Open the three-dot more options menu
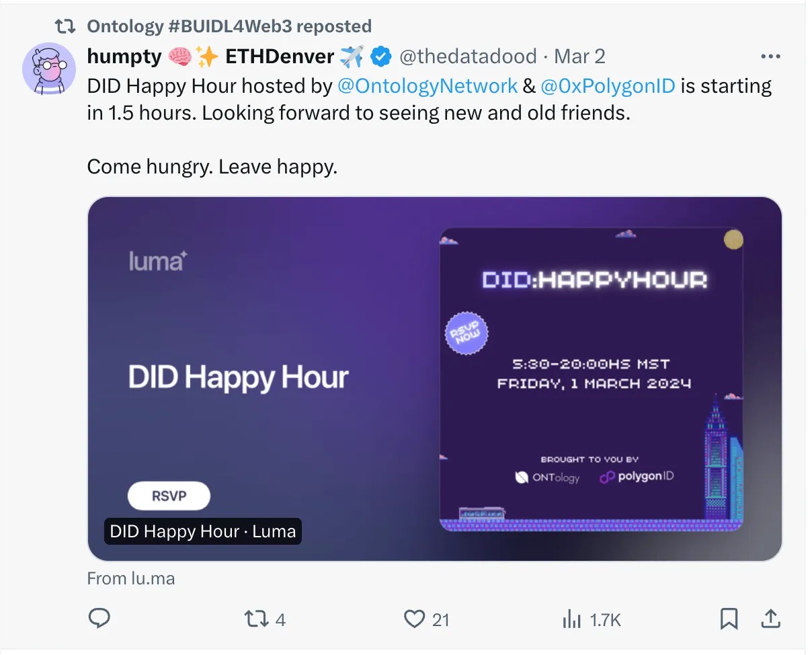Image resolution: width=812 pixels, height=655 pixels. pyautogui.click(x=770, y=57)
